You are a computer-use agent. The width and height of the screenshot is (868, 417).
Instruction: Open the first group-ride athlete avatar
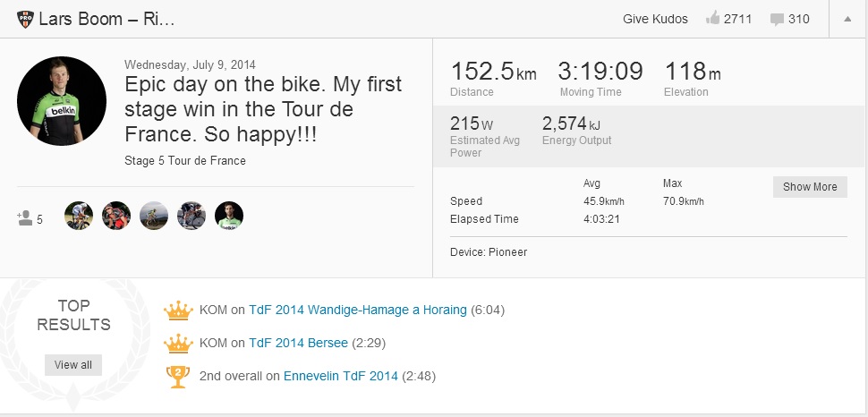(x=79, y=216)
